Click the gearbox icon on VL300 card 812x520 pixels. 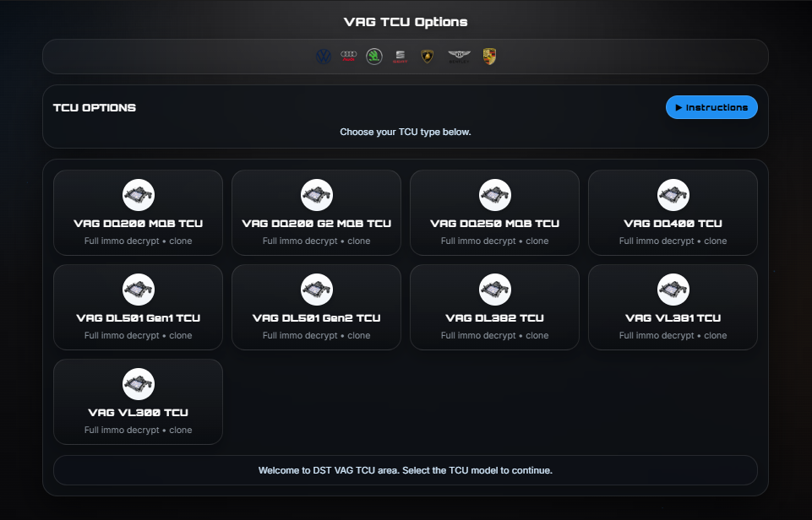(x=138, y=383)
